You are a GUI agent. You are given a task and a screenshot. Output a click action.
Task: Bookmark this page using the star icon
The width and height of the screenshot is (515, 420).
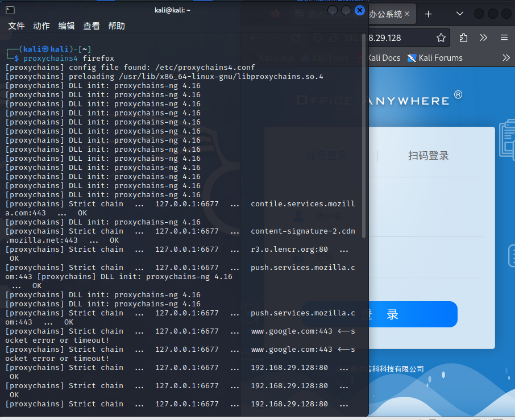click(441, 38)
